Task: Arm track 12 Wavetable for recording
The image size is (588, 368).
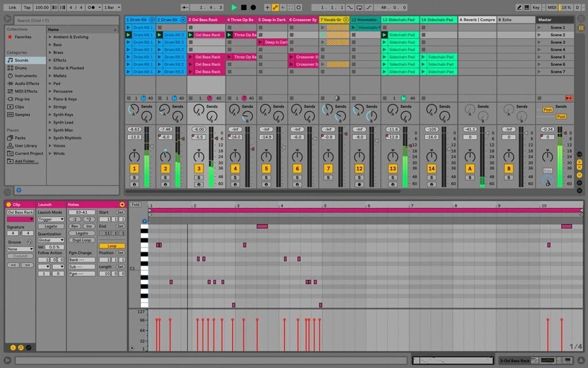Action: pos(359,185)
